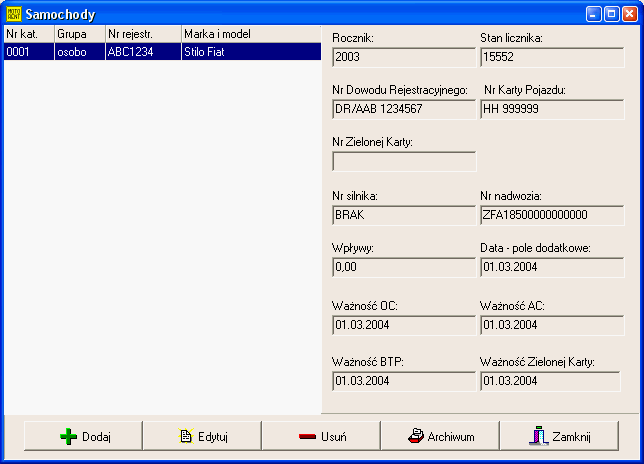Click the Samochody title bar app icon

pos(13,13)
